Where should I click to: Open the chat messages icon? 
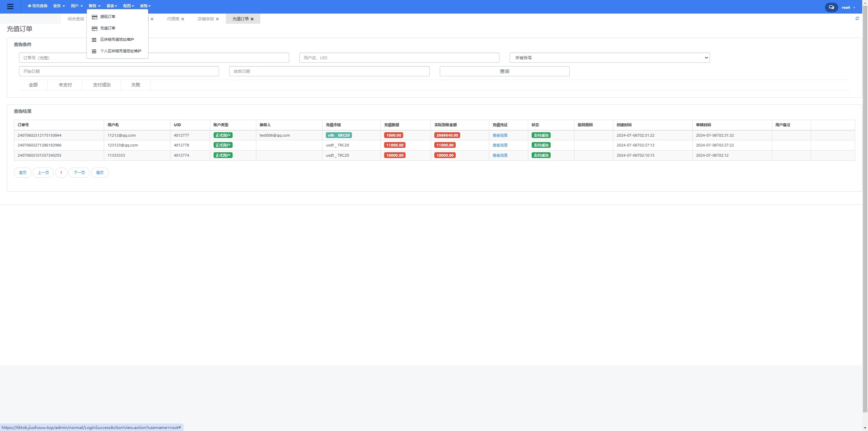pos(831,7)
